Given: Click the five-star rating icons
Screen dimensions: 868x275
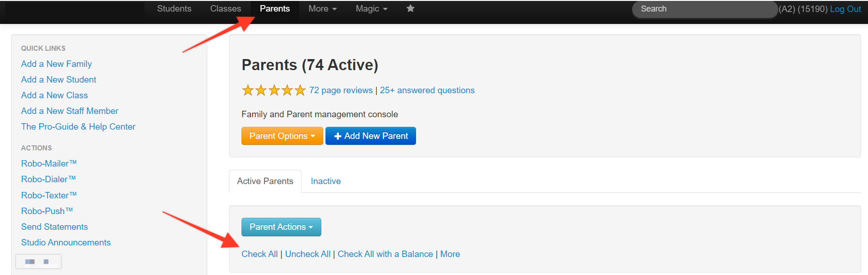Looking at the screenshot, I should tap(274, 90).
